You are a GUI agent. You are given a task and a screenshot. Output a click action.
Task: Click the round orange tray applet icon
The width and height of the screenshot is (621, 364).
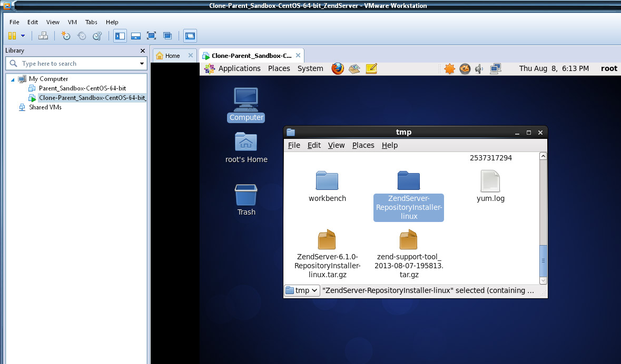pyautogui.click(x=465, y=69)
